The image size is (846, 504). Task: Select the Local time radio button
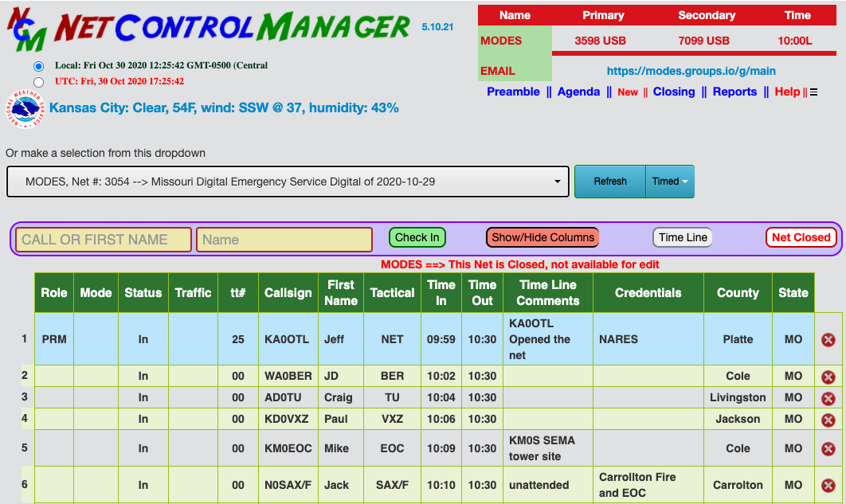(x=38, y=66)
